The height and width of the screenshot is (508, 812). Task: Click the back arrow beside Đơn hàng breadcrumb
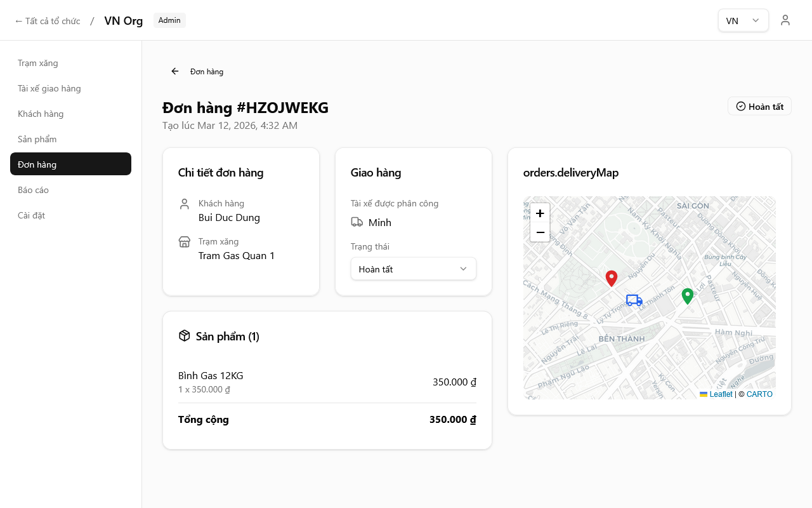point(174,71)
